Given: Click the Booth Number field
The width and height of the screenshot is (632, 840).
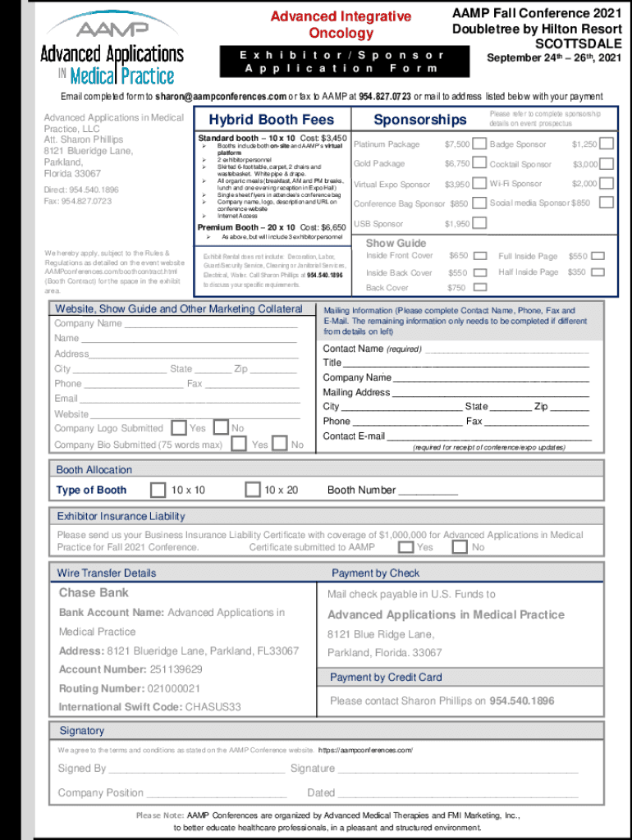Looking at the screenshot, I should 428,491.
